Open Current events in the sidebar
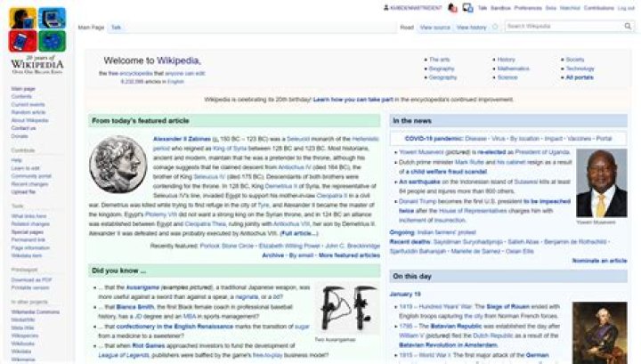The width and height of the screenshot is (641, 364). (28, 105)
